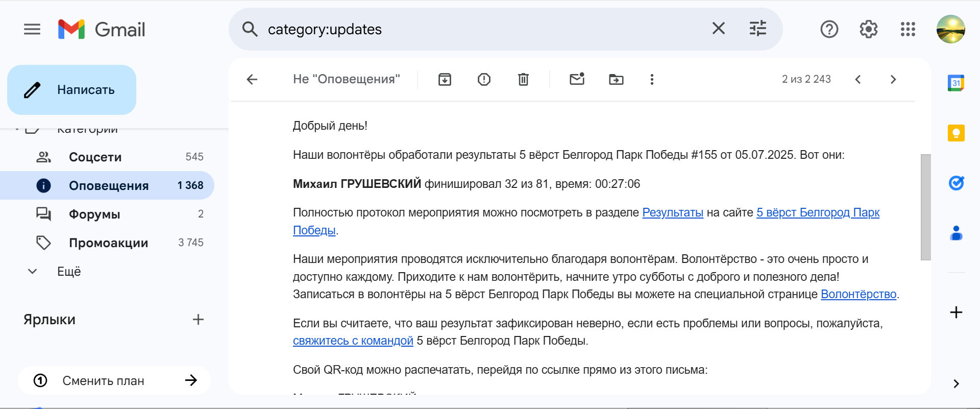The height and width of the screenshot is (409, 980).
Task: Delete this email with trash icon
Action: pyautogui.click(x=523, y=79)
